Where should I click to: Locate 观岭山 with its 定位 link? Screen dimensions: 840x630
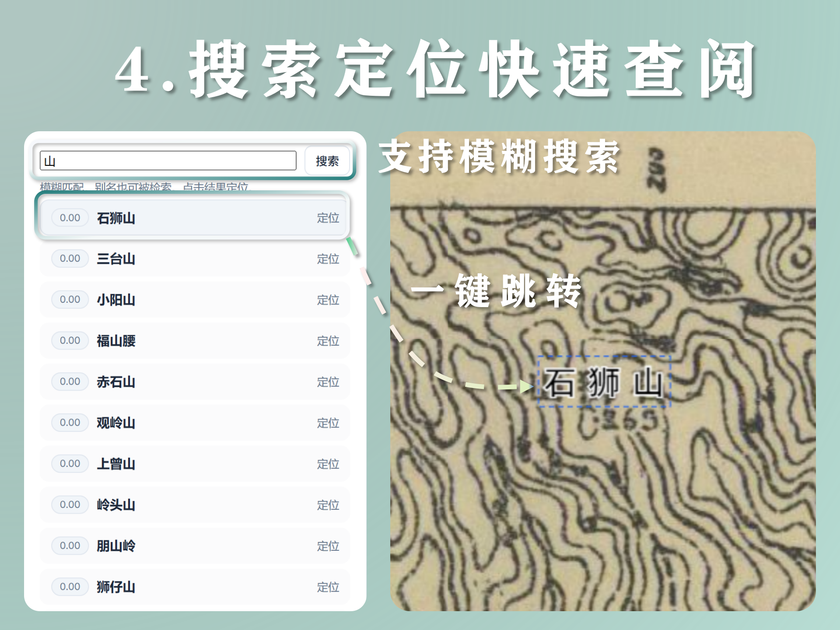click(328, 423)
